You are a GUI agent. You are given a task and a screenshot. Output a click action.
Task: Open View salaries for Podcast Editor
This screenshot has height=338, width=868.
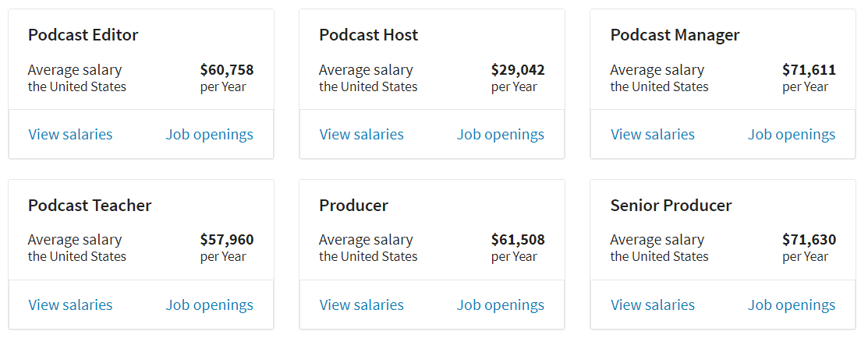point(70,135)
